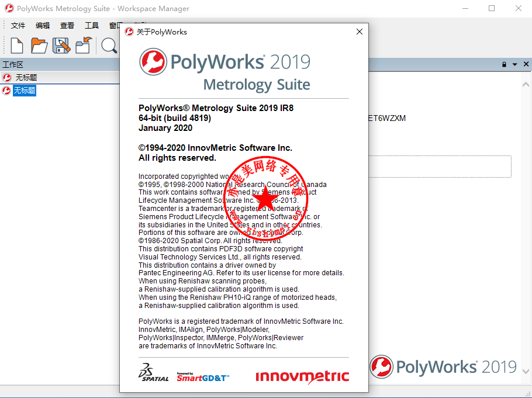This screenshot has height=398, width=532.
Task: Click the PolyWorks logo icon in dialog
Action: 153,62
